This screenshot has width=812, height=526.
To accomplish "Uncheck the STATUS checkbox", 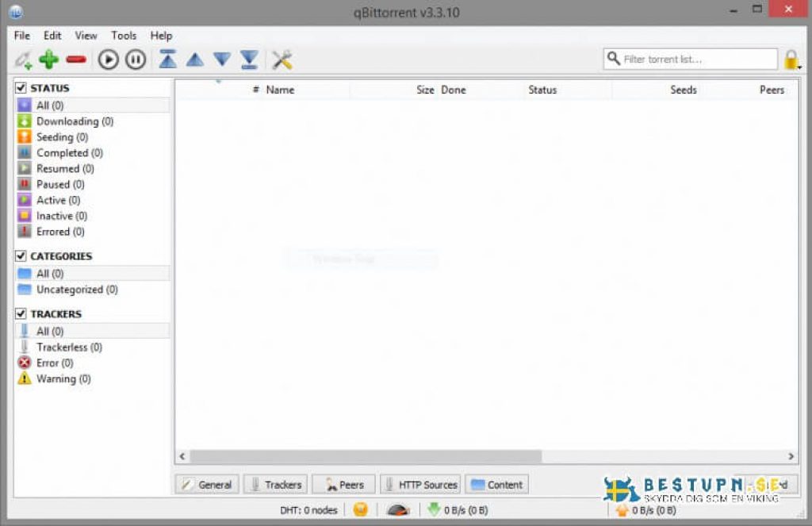I will tap(21, 87).
